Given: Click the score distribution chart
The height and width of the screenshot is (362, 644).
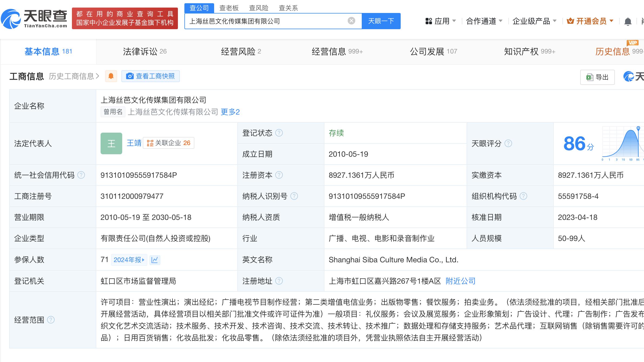Looking at the screenshot, I should 623,143.
